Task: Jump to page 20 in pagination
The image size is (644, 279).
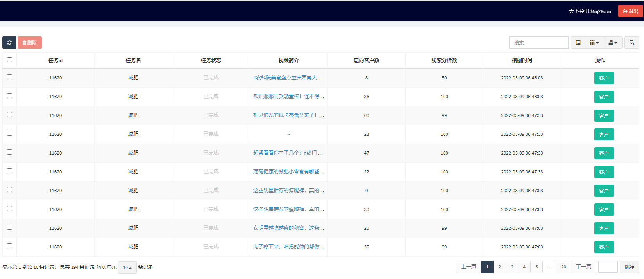Action: click(563, 267)
